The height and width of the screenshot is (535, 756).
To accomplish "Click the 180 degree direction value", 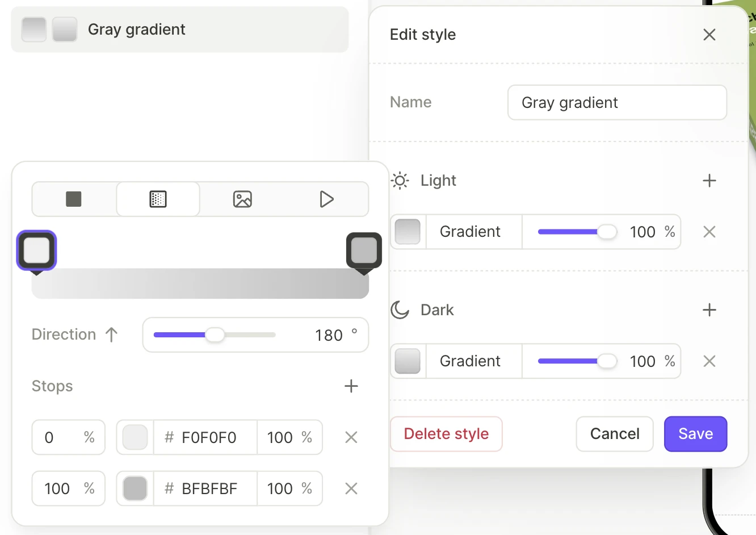I will 329,335.
